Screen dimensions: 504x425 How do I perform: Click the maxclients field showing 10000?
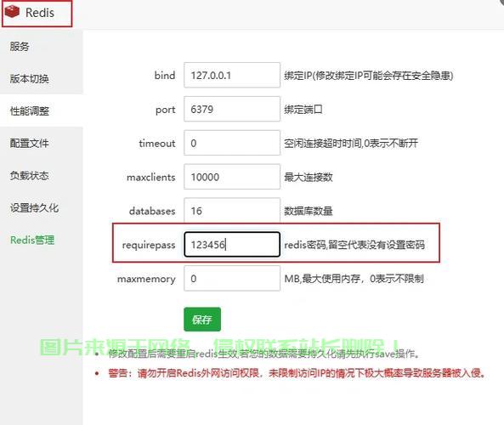232,177
